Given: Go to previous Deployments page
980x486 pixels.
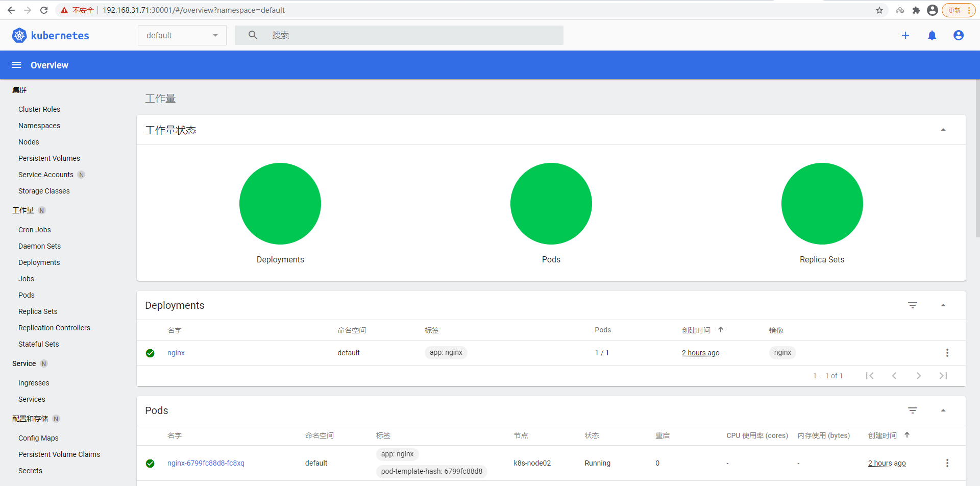Looking at the screenshot, I should tap(894, 376).
